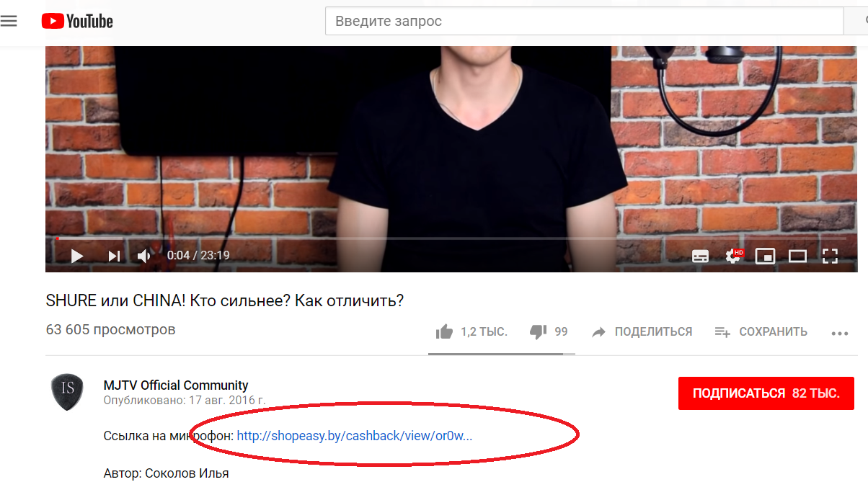This screenshot has height=482, width=868.
Task: Share video via ПОДЕЛИТЬСЯ
Action: tap(642, 332)
